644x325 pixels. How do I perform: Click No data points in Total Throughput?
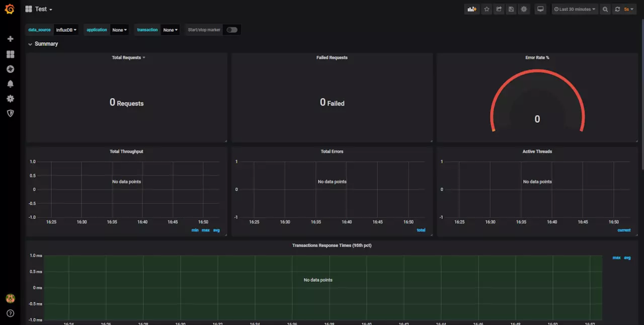tap(127, 182)
